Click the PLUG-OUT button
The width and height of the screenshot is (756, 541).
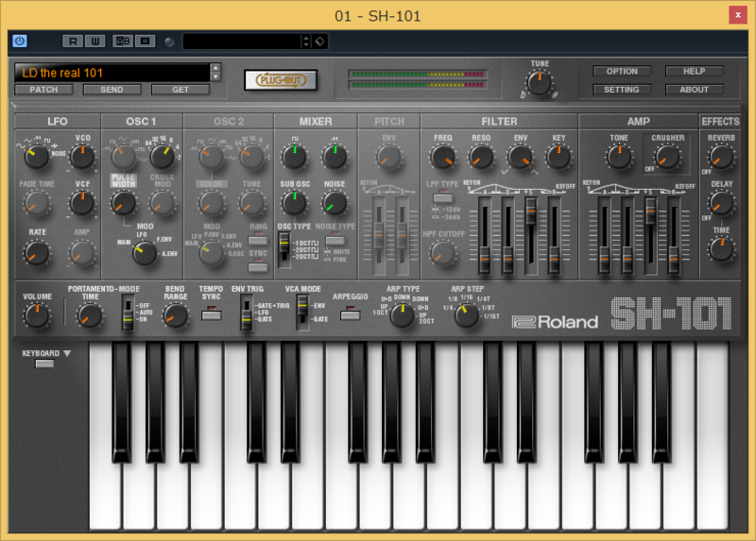(x=281, y=80)
